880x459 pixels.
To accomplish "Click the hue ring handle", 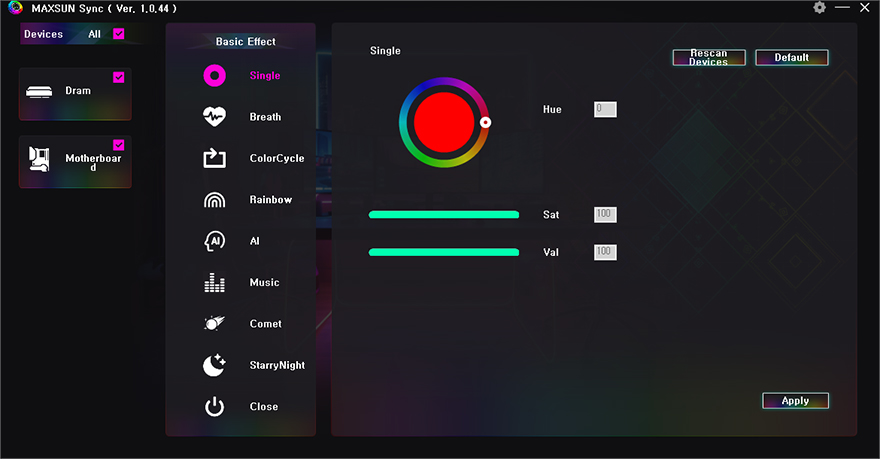I will click(485, 122).
